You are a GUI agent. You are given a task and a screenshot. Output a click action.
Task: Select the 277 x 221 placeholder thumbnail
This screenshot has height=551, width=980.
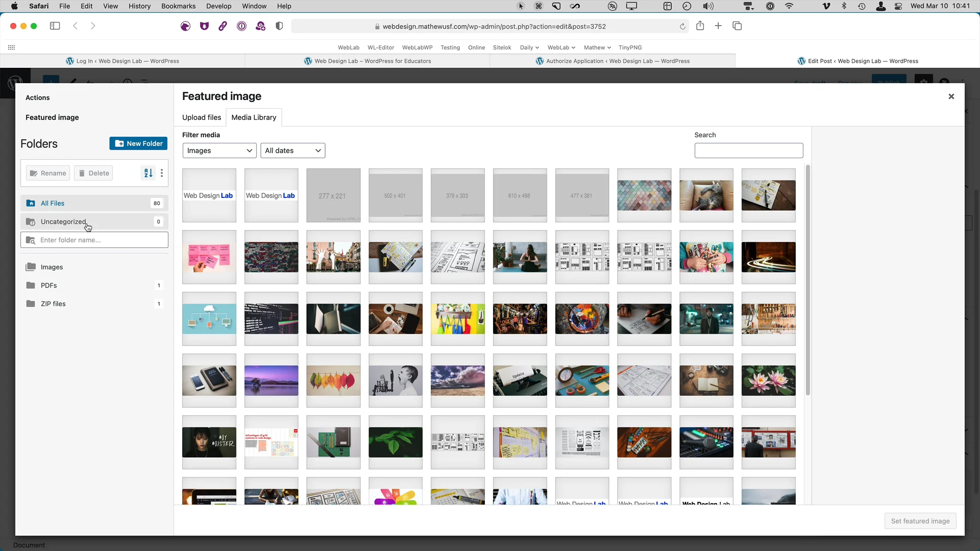[x=333, y=195]
